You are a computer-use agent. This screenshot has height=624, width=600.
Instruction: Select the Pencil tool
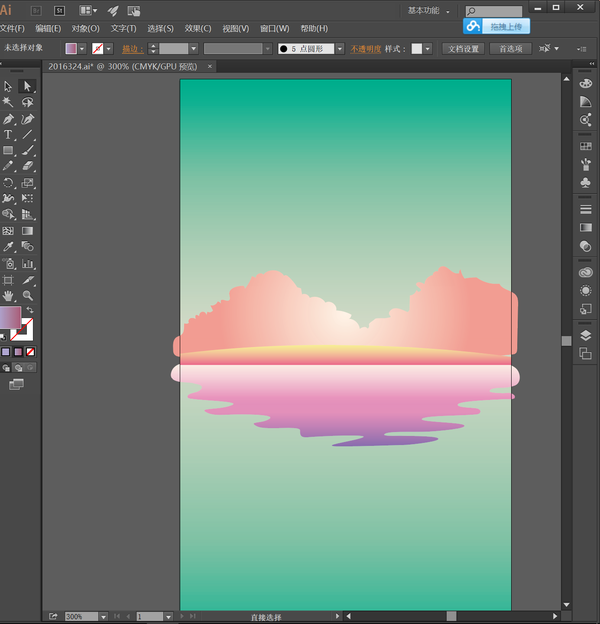[8, 166]
